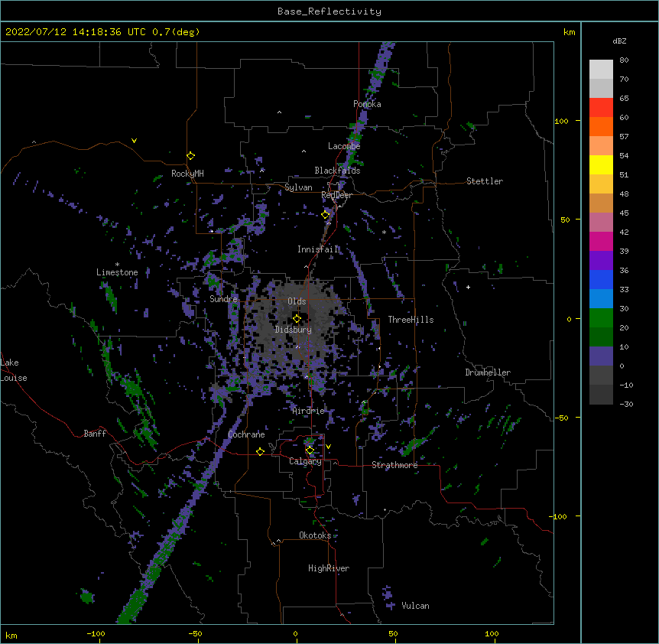Click the RockyMH label

(x=187, y=174)
